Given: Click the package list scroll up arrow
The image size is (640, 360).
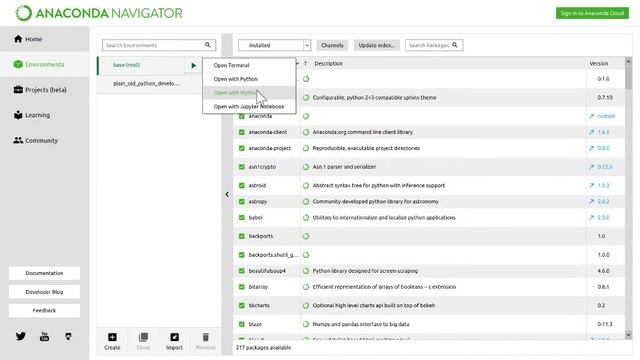Looking at the screenshot, I should [x=628, y=61].
